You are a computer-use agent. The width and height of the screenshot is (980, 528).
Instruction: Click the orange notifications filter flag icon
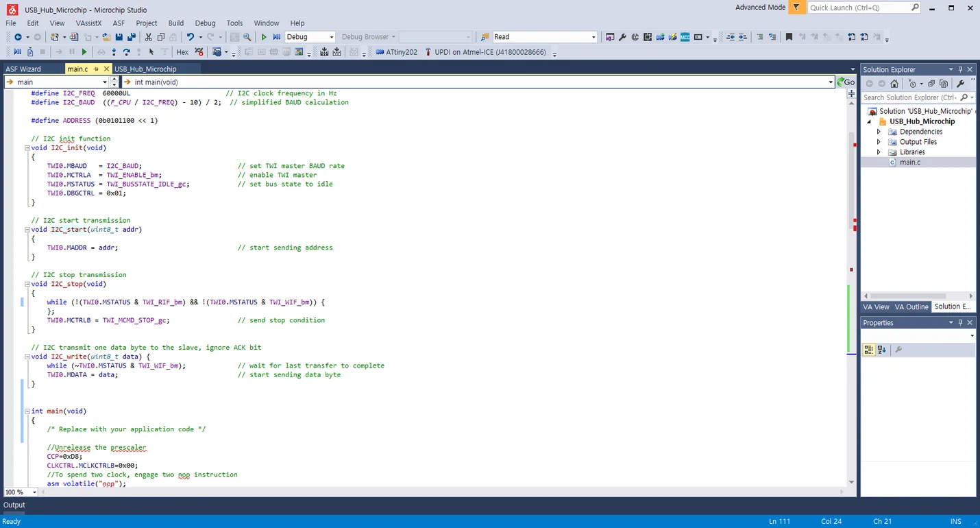(797, 8)
